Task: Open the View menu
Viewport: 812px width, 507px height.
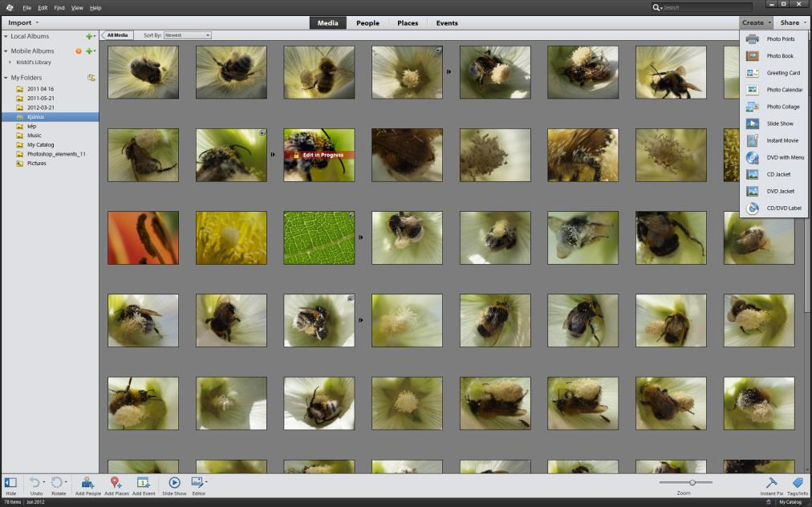Action: pyautogui.click(x=77, y=8)
